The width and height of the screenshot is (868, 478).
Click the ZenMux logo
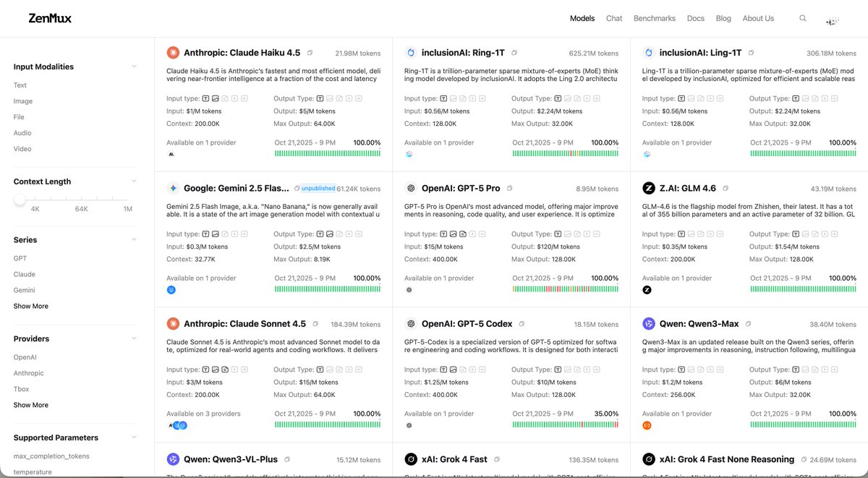pos(50,18)
